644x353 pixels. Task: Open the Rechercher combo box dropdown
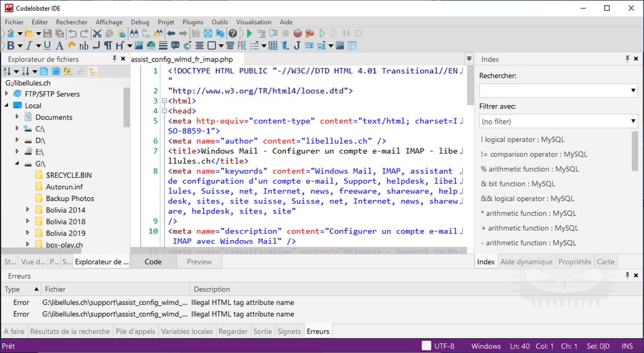pos(633,90)
